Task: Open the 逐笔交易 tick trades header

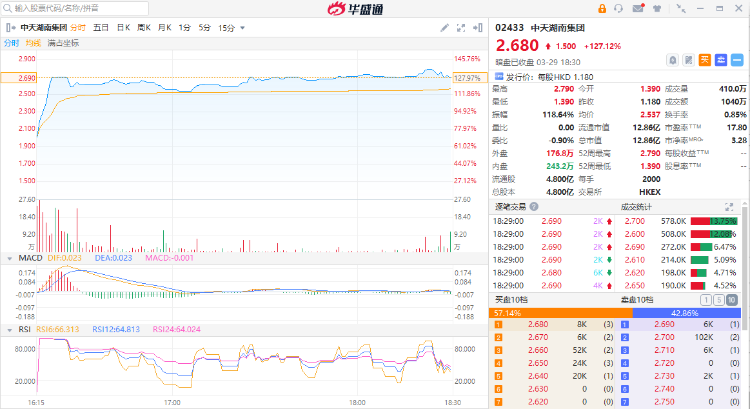Action: tap(510, 207)
